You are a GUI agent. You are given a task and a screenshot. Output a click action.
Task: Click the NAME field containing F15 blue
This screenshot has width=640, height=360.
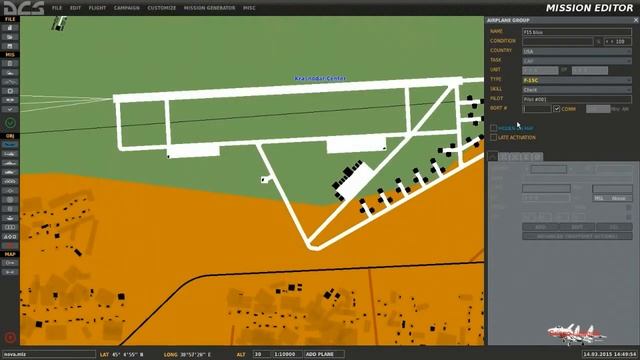[577, 32]
